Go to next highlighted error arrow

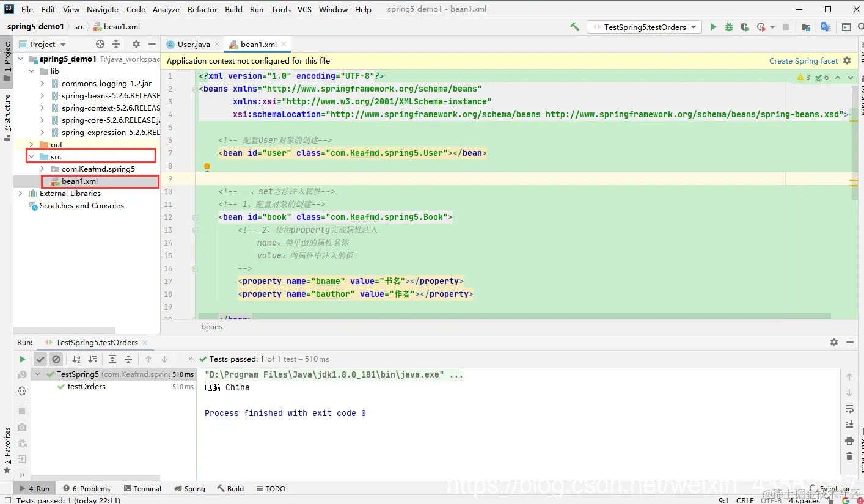click(x=850, y=78)
